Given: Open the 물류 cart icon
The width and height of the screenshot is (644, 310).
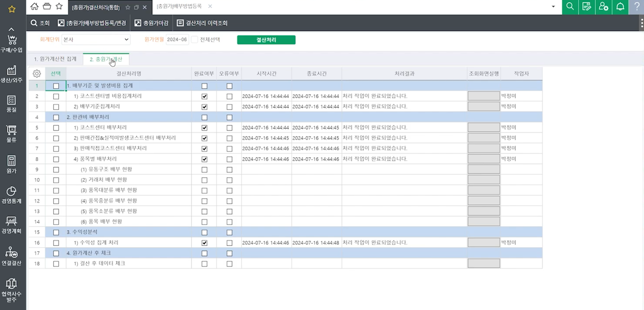Looking at the screenshot, I should [x=11, y=133].
